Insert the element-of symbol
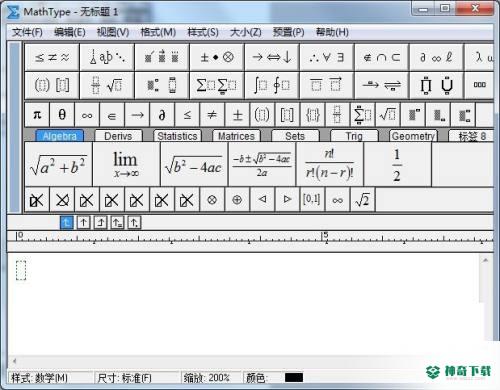 point(112,115)
